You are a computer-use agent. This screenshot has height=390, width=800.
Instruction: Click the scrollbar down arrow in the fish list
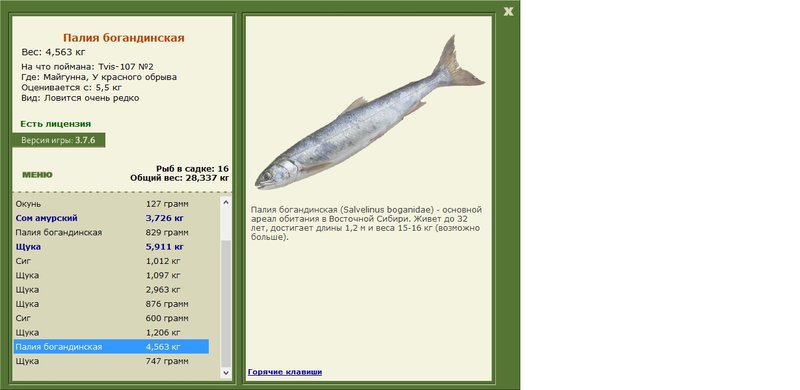[226, 373]
